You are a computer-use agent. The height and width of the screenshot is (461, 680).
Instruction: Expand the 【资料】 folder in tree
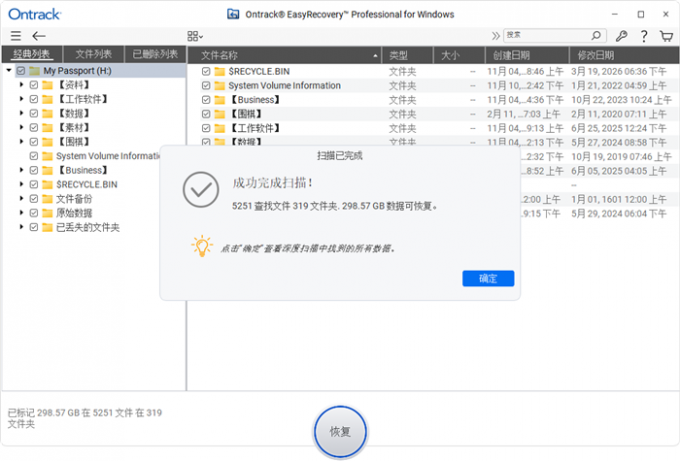pos(21,85)
